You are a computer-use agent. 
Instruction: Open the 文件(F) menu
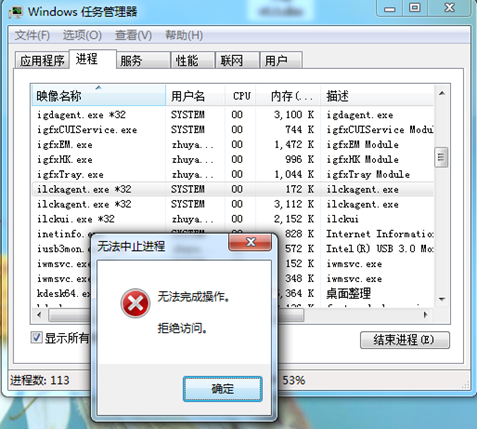click(32, 35)
